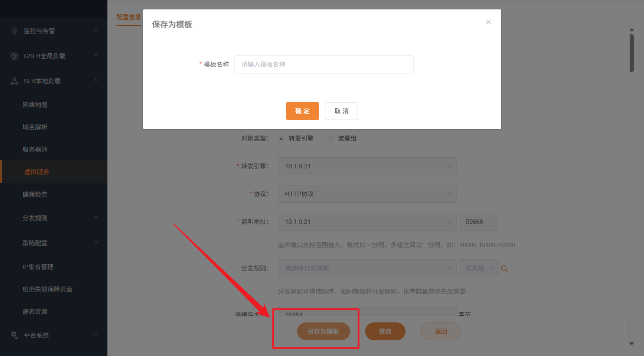This screenshot has height=356, width=644.
Task: Click the search magnifier beside priority dropdown
Action: coord(504,269)
